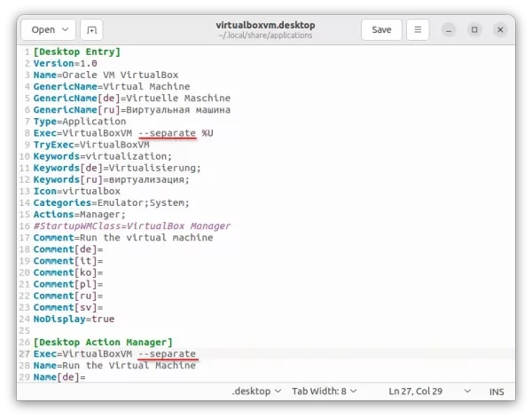
Task: Toggle the INS insert mode indicator
Action: [x=497, y=391]
